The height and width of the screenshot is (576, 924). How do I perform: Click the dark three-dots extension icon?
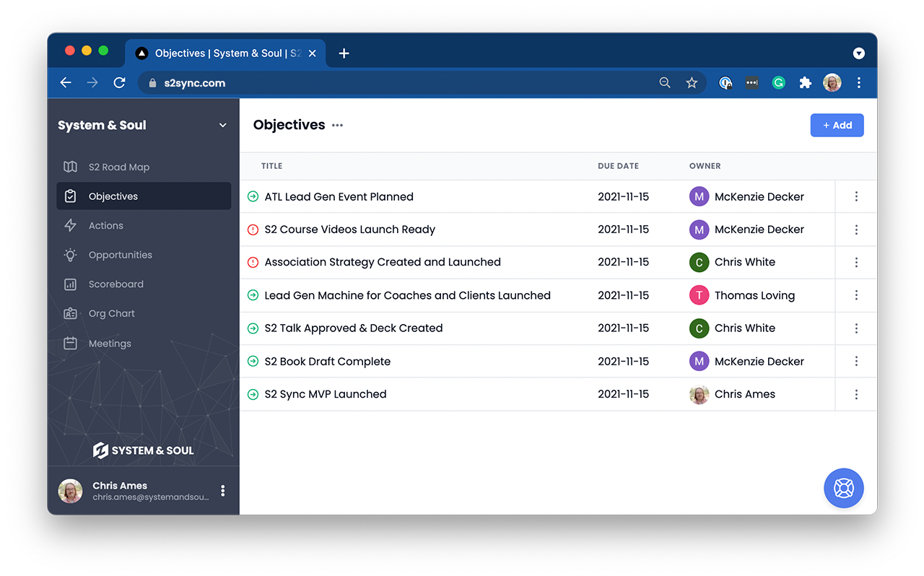751,83
